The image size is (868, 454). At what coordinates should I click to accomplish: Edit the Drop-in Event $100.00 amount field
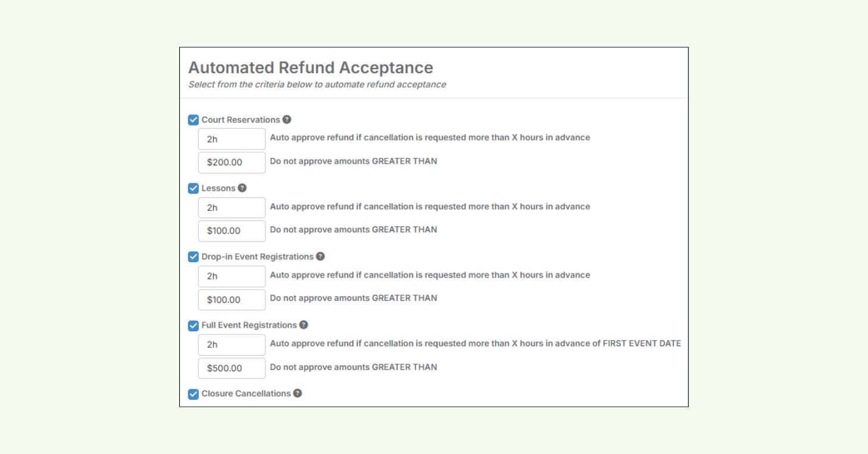(232, 299)
